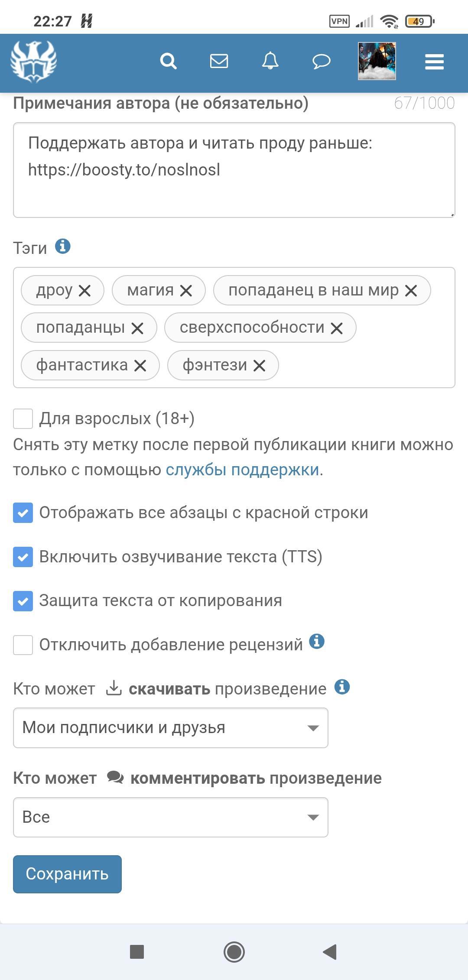Enable the 'Для взрослых (18+)' checkbox

click(23, 419)
